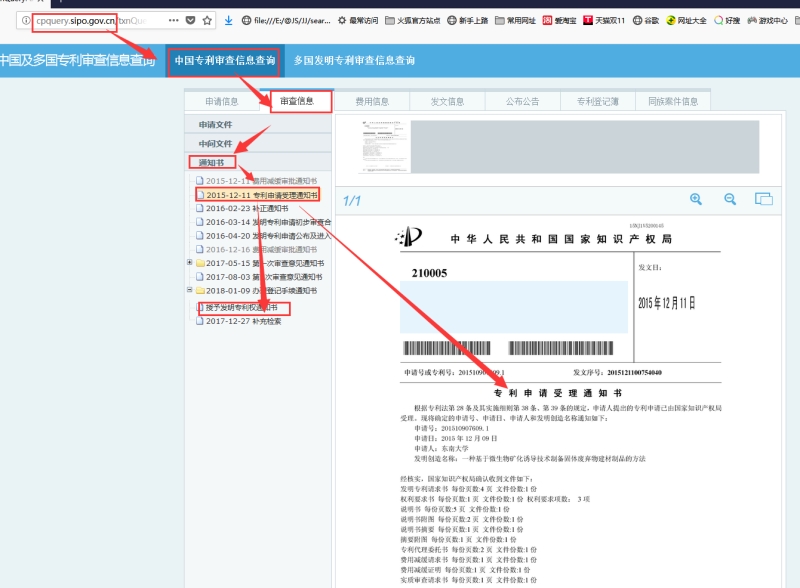Viewport: 800px width, 588px height.
Task: Switch to the 发文信息 tab
Action: coord(447,102)
